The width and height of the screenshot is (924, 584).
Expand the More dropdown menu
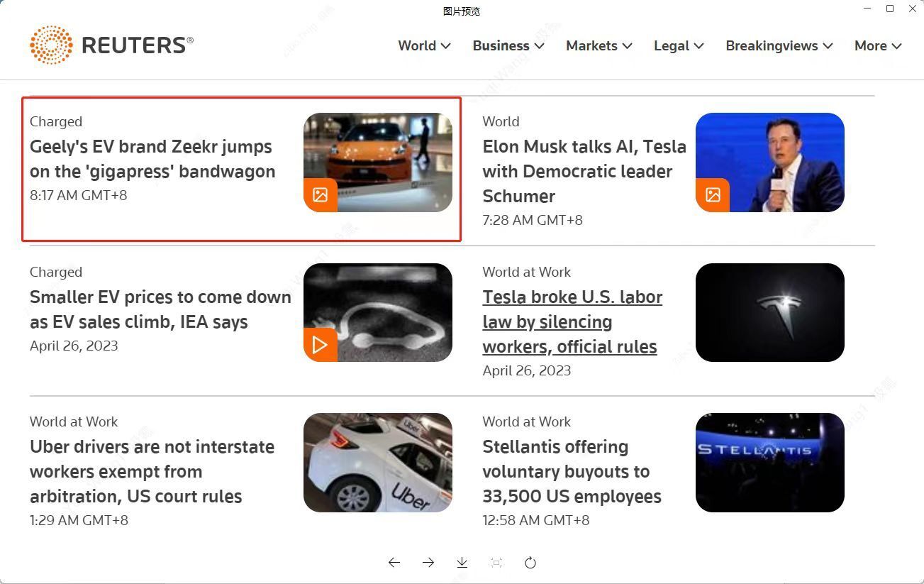point(878,45)
